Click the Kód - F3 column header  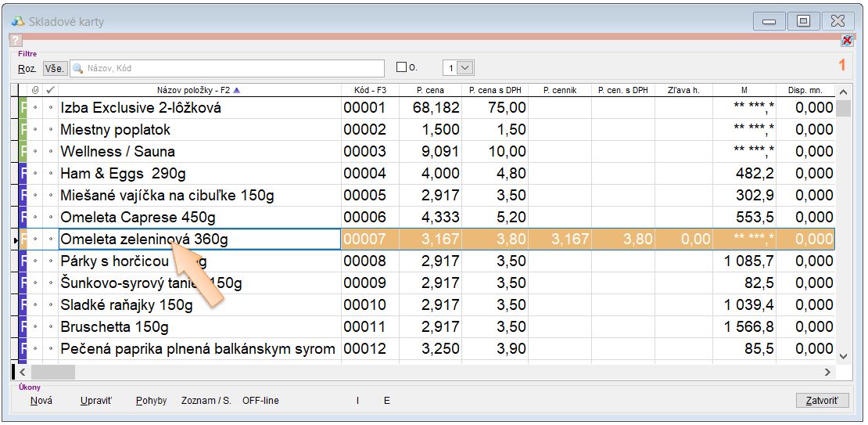(370, 90)
